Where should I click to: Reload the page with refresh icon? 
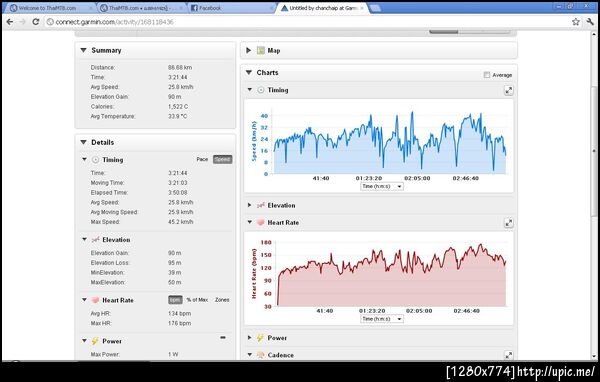(x=36, y=22)
